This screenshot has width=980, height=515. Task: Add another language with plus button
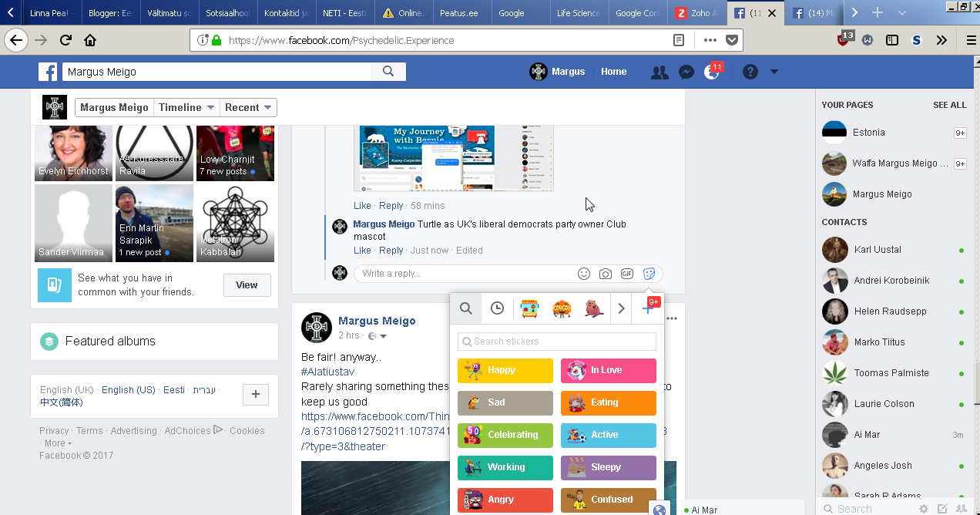tap(256, 395)
